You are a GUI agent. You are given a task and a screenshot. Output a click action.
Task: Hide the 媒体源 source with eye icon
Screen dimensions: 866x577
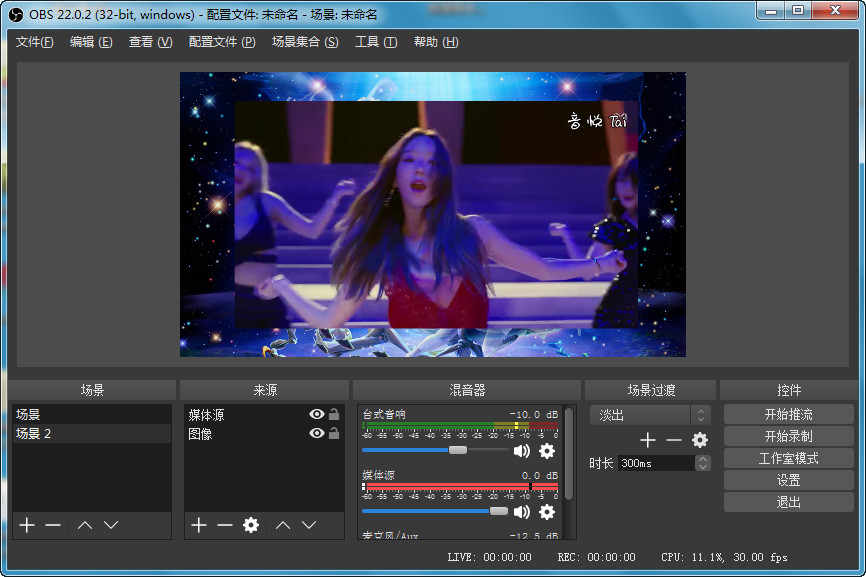coord(316,414)
